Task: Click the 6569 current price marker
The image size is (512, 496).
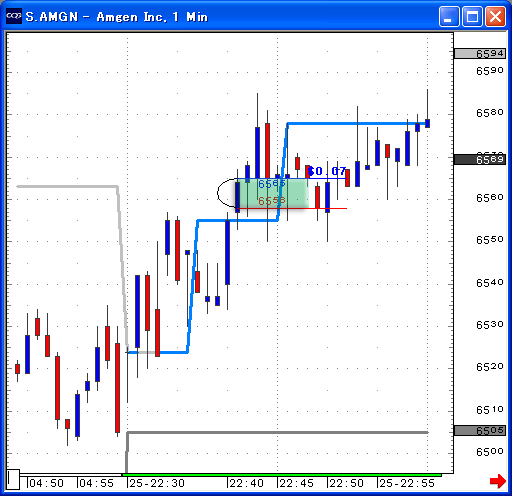Action: (x=480, y=159)
